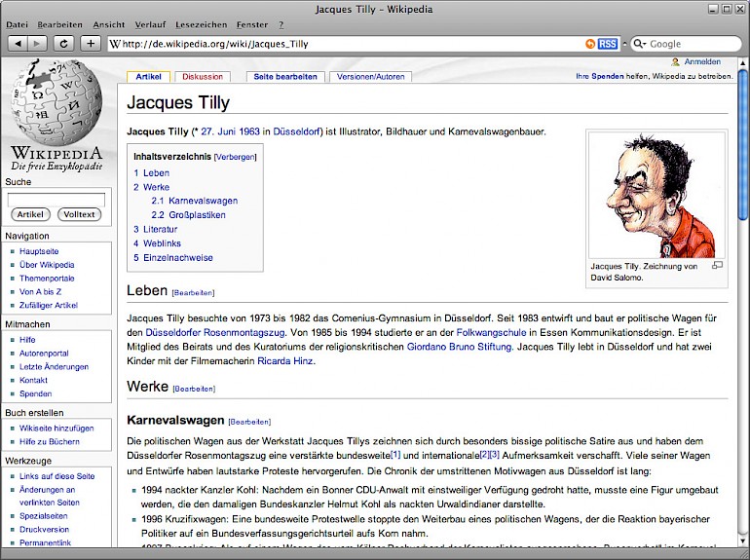Open the Bearbeiten menu
Screen dimensions: 750x560
pos(59,25)
